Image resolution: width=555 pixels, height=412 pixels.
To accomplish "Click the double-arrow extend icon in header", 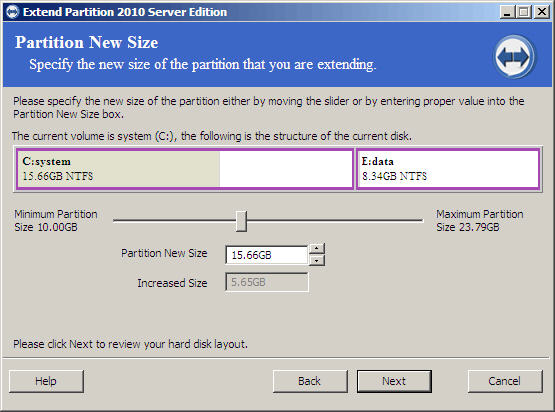I will point(514,57).
